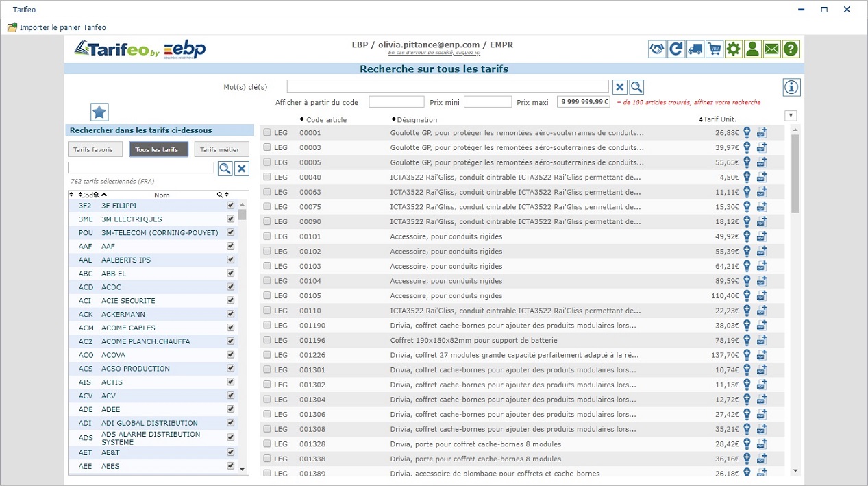Open the green user account icon

pos(753,49)
